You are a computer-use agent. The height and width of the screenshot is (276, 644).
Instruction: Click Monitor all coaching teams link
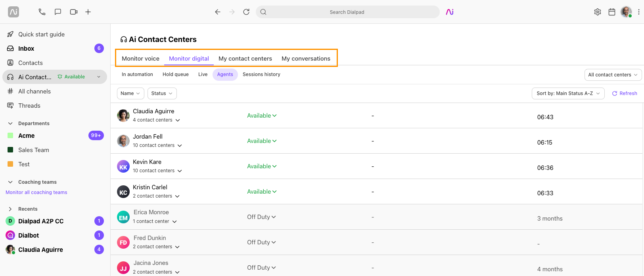click(36, 192)
